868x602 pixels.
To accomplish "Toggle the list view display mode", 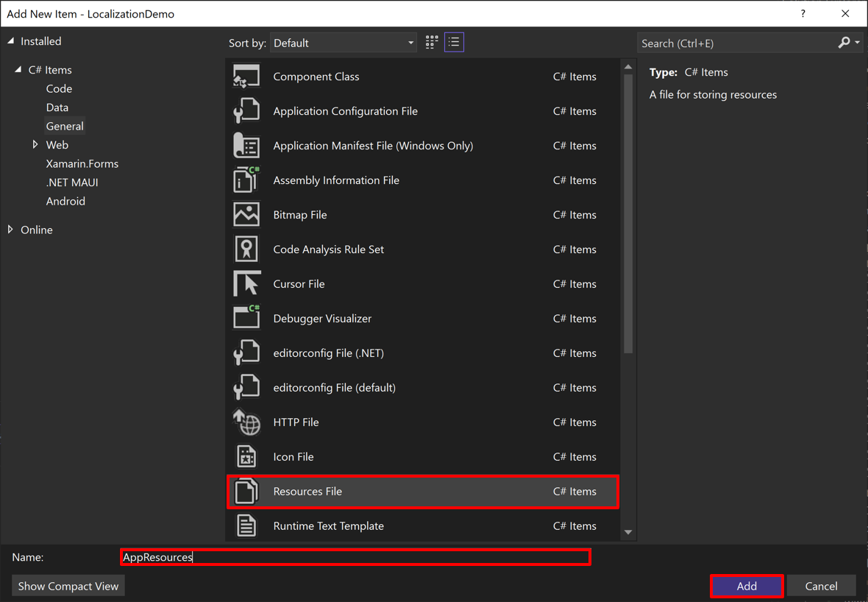I will [x=454, y=42].
